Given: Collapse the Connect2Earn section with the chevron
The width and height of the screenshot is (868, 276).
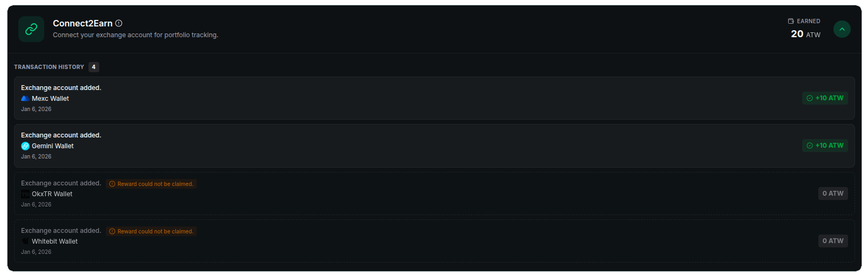Looking at the screenshot, I should tap(842, 29).
